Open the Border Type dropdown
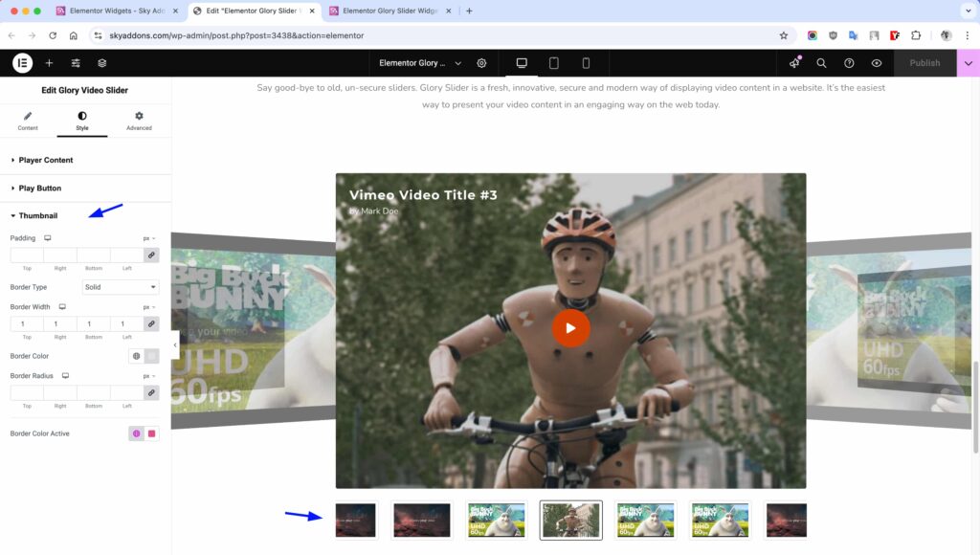Screen dimensions: 980x555 [121, 287]
